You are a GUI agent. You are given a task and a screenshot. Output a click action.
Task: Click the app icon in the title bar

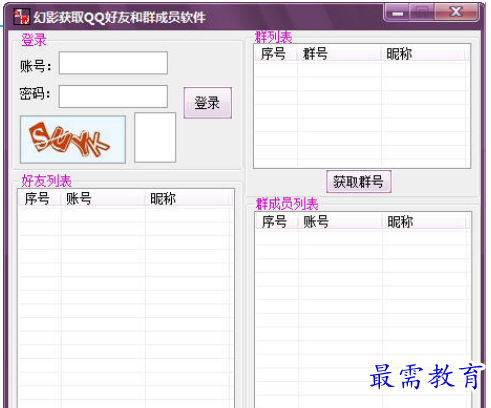pyautogui.click(x=21, y=16)
